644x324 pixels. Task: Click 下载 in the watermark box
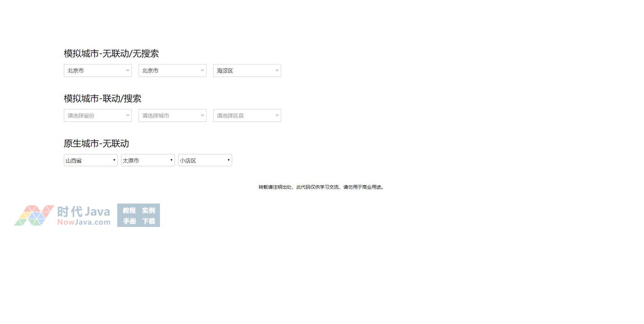pyautogui.click(x=148, y=221)
